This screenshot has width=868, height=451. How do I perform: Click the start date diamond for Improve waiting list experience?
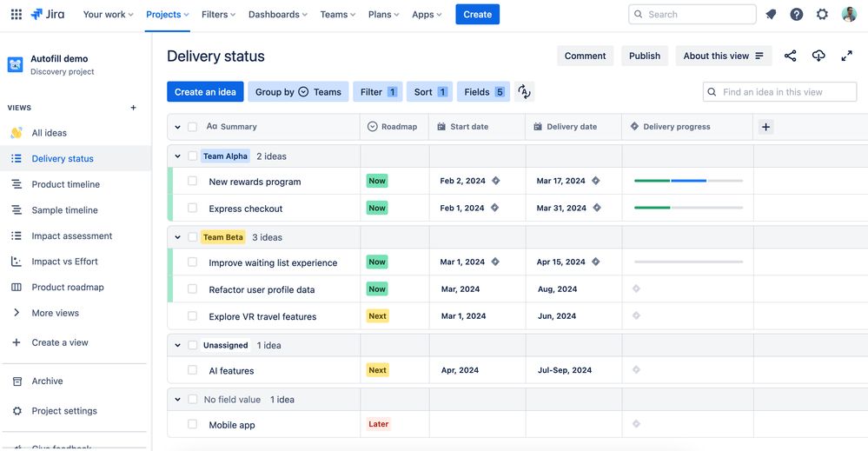tap(495, 262)
